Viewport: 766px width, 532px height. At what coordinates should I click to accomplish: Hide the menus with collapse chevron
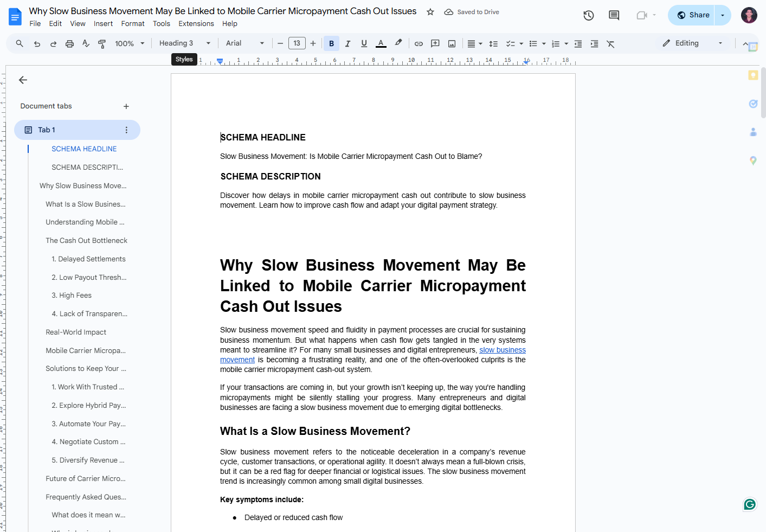tap(745, 43)
